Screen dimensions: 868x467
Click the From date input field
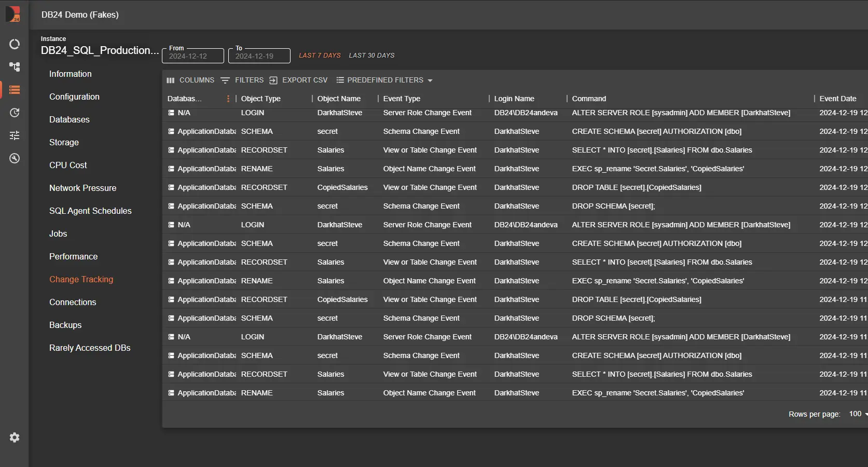click(193, 56)
